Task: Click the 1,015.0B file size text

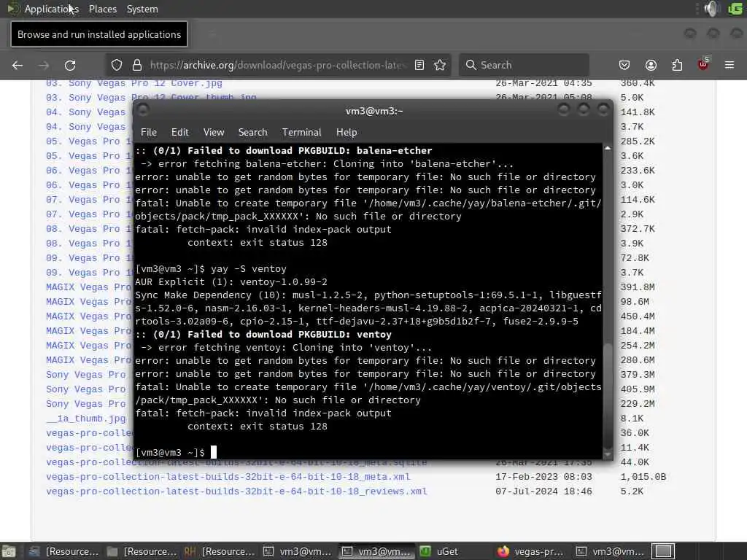Action: (643, 477)
